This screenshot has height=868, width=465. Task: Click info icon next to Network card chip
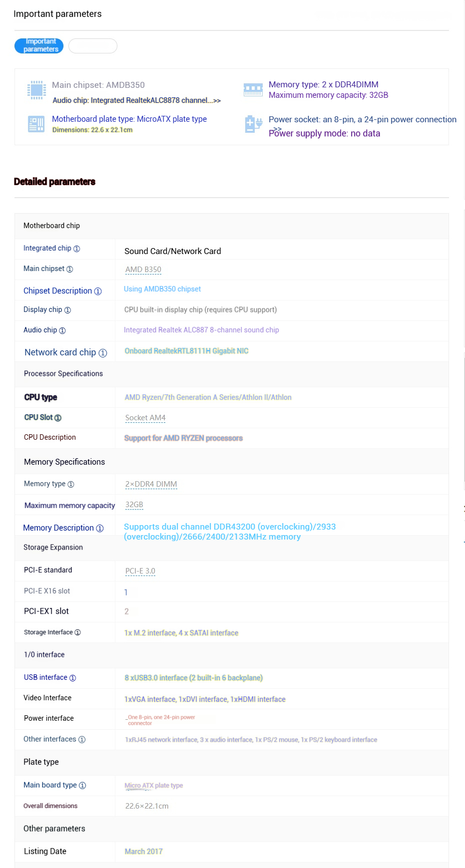pyautogui.click(x=103, y=353)
